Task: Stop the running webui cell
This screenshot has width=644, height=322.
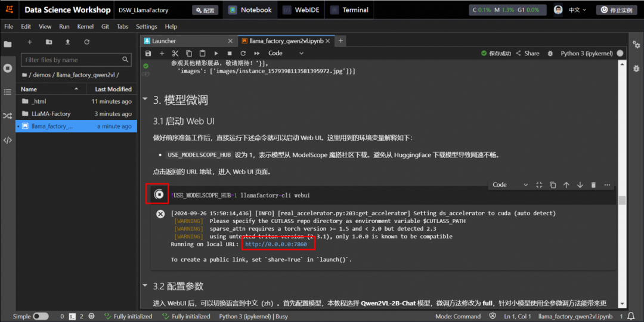Action: coord(159,194)
